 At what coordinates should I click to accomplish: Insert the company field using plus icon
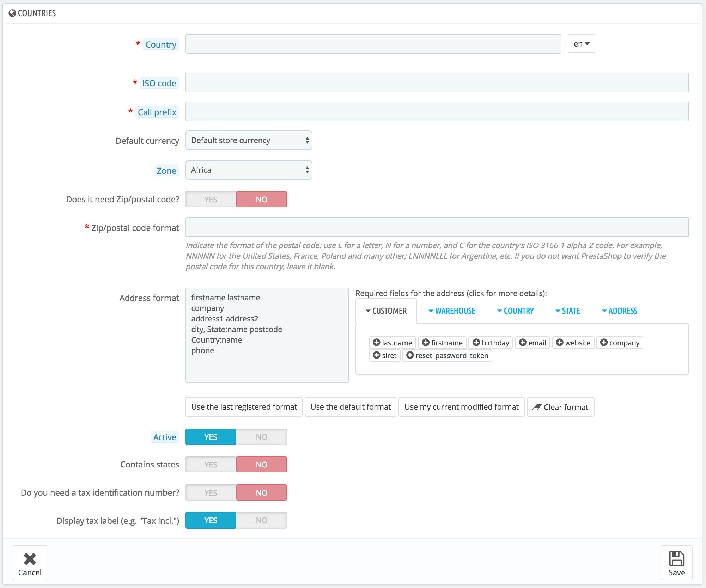click(x=604, y=342)
